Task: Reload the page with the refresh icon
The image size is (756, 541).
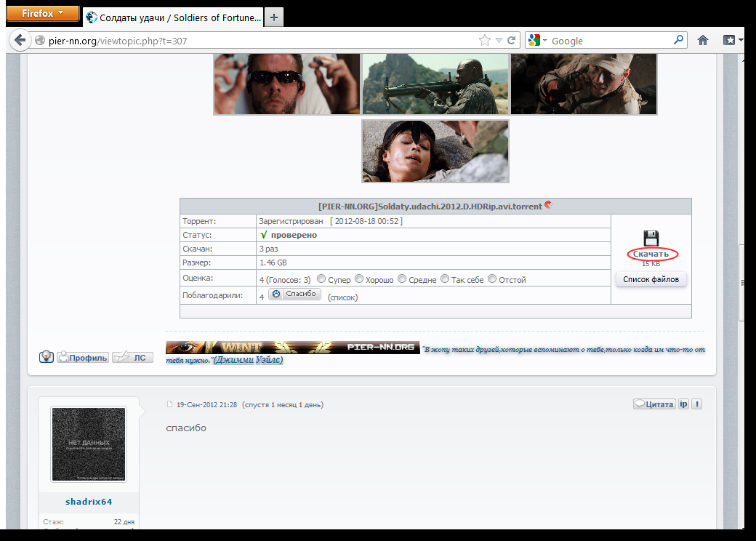Action: (512, 41)
